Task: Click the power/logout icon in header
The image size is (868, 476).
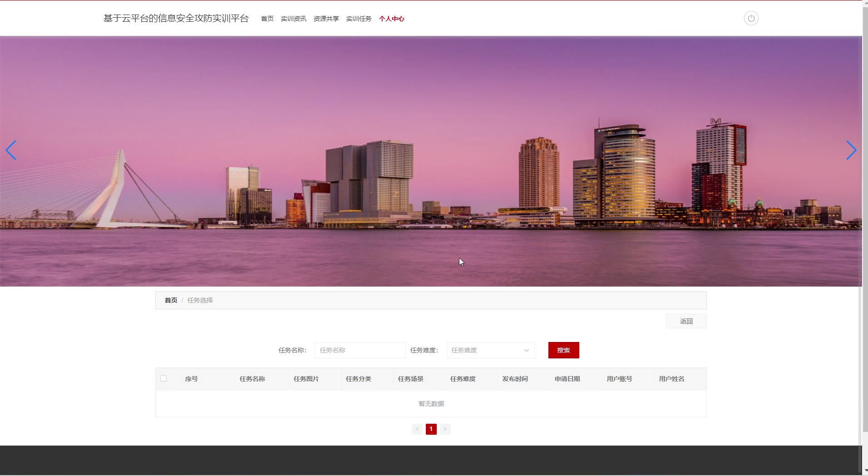Action: tap(751, 18)
